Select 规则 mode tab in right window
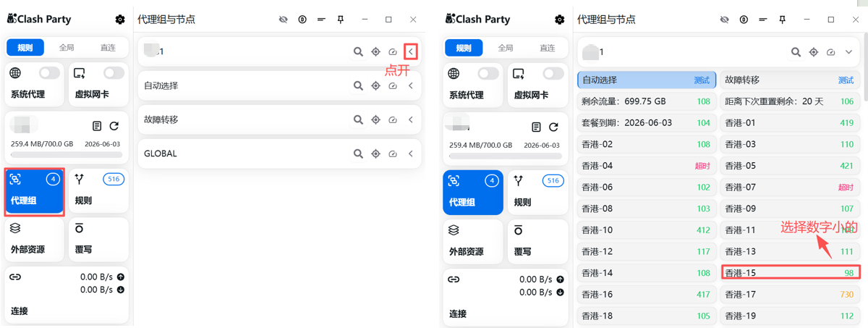This screenshot has width=868, height=328. [x=464, y=48]
